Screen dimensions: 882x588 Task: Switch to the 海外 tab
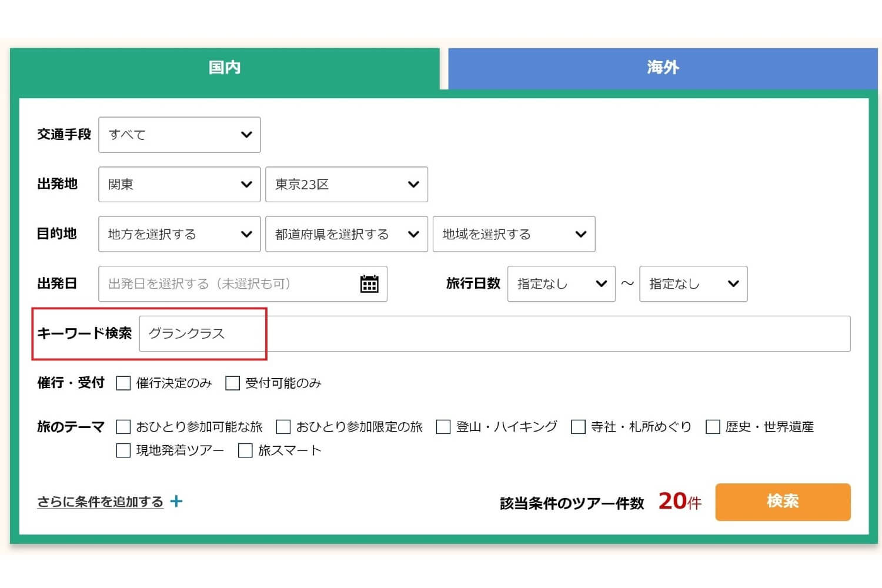[663, 68]
